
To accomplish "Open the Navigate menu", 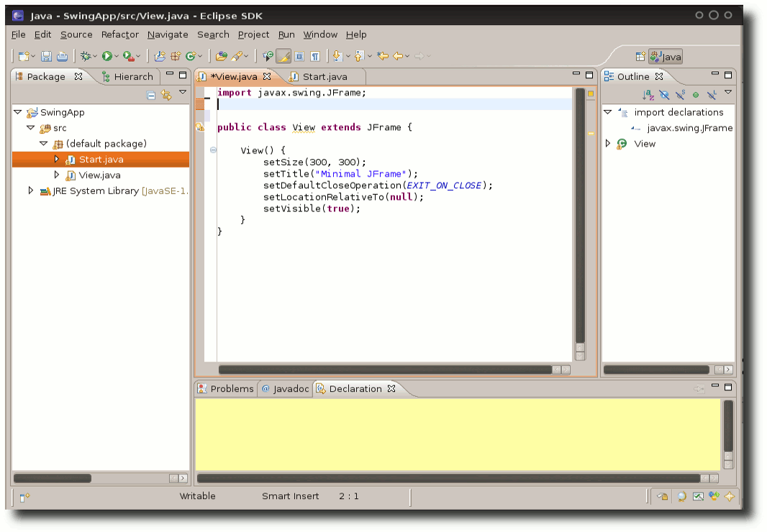I will tap(168, 35).
